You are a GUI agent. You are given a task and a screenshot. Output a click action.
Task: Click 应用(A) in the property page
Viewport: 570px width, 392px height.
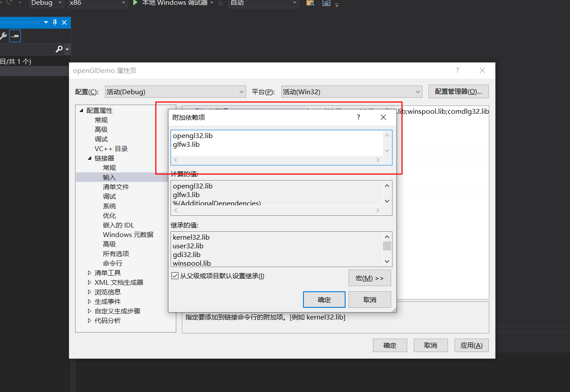(471, 346)
